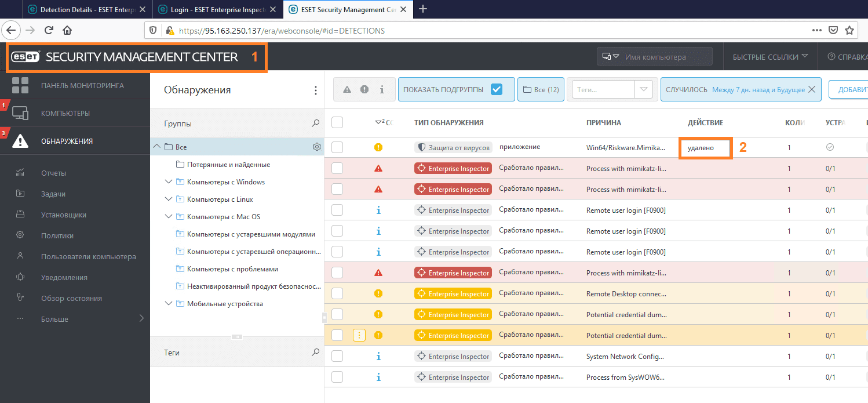Check the select-all checkbox in table header
Image resolution: width=868 pixels, height=403 pixels.
click(337, 122)
